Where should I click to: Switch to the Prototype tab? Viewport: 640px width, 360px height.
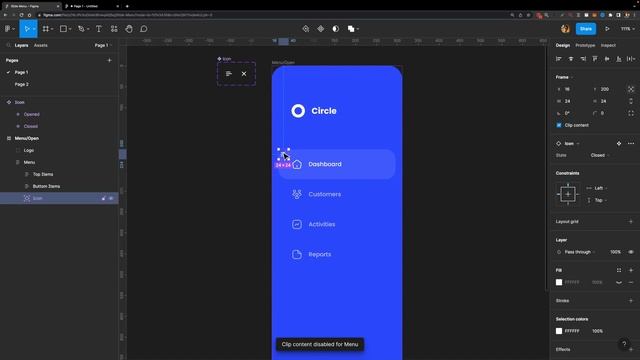pos(585,45)
